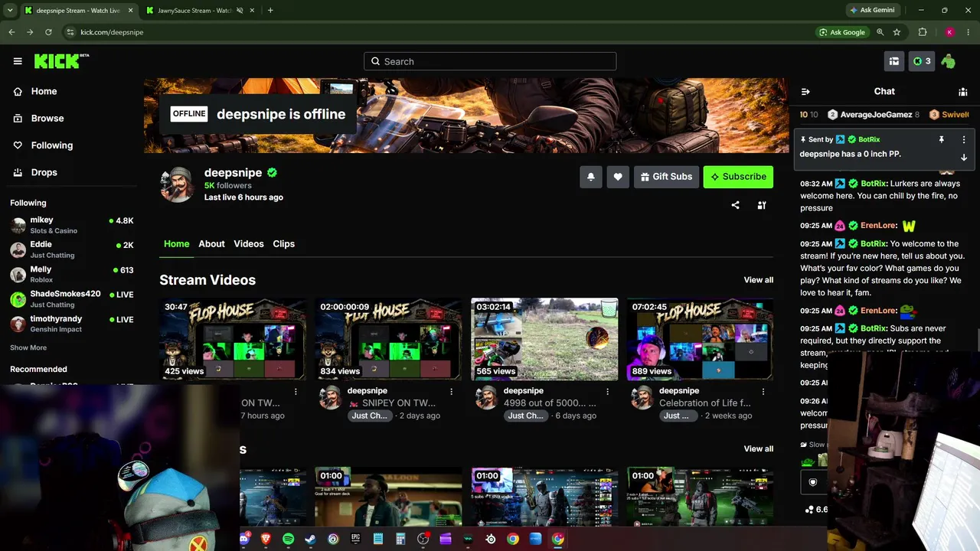Open the Chrome profile K avatar
The width and height of the screenshot is (980, 551).
point(949,32)
